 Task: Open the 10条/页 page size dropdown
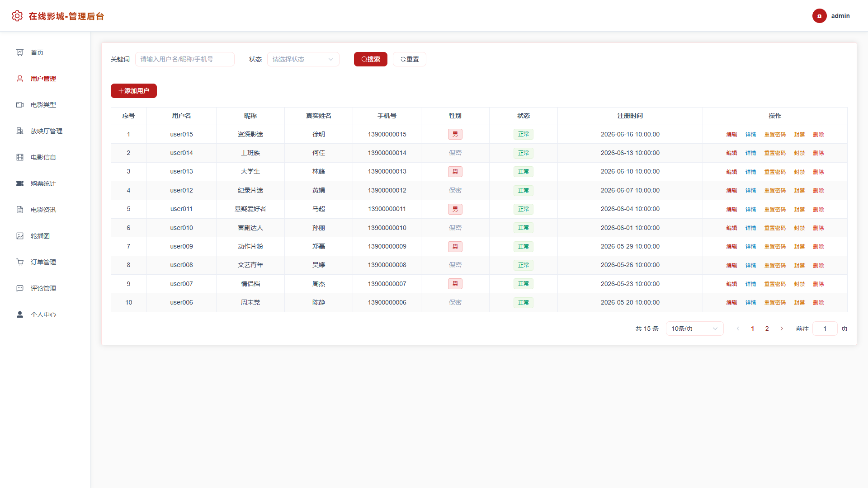click(x=694, y=328)
